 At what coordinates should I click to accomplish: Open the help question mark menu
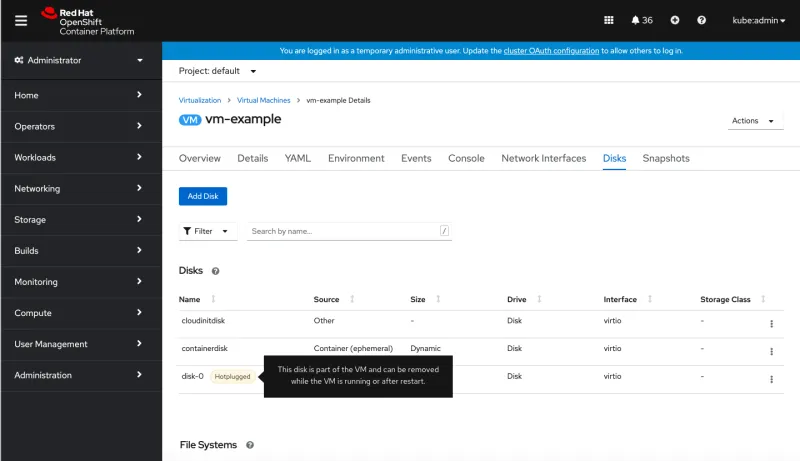[701, 20]
